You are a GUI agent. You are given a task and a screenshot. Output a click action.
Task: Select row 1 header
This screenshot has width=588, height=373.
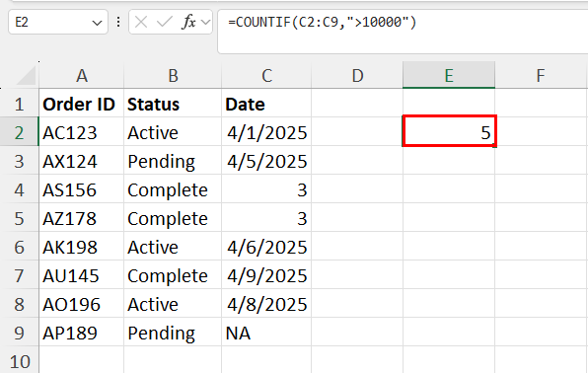click(19, 104)
